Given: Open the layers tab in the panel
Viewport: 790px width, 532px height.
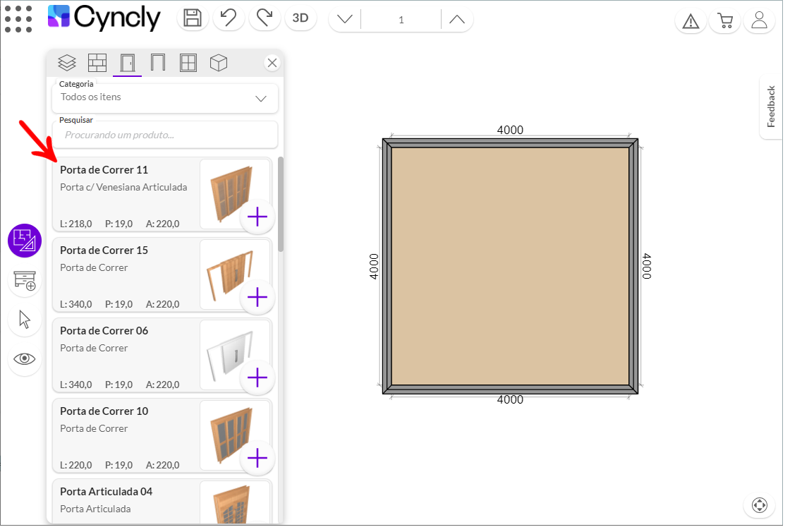Looking at the screenshot, I should click(67, 63).
